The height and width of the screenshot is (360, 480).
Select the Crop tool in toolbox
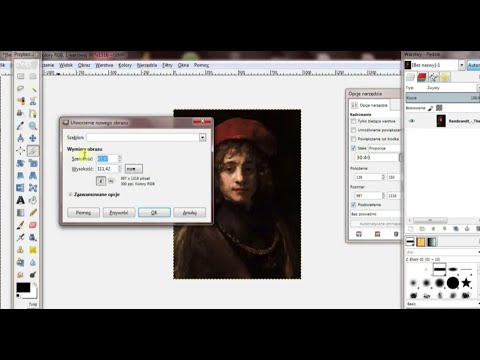(x=33, y=151)
